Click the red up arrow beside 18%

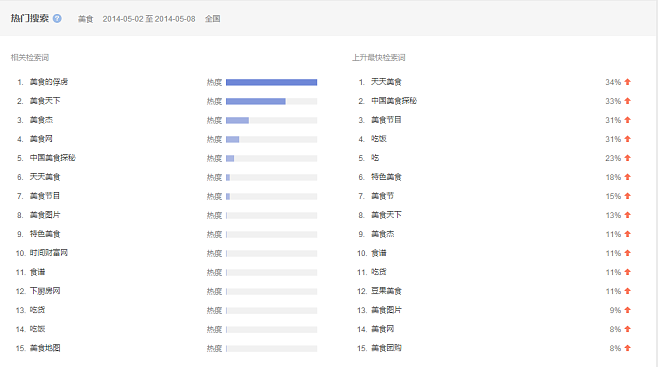628,177
